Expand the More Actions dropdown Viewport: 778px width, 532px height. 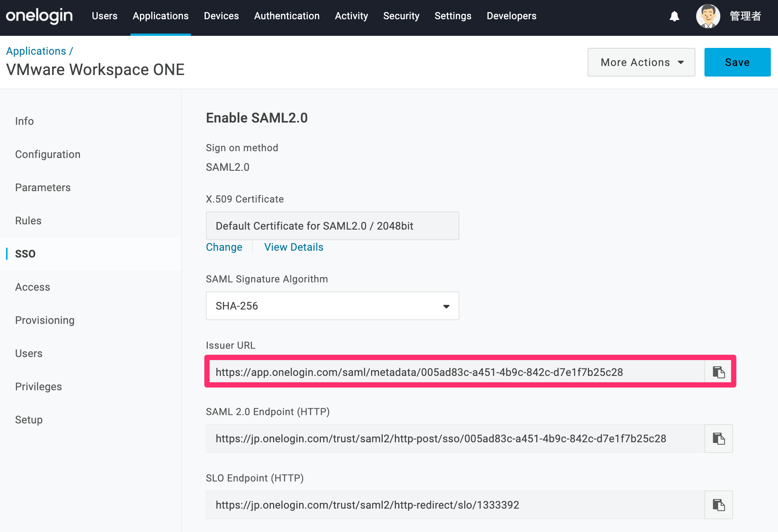point(641,62)
